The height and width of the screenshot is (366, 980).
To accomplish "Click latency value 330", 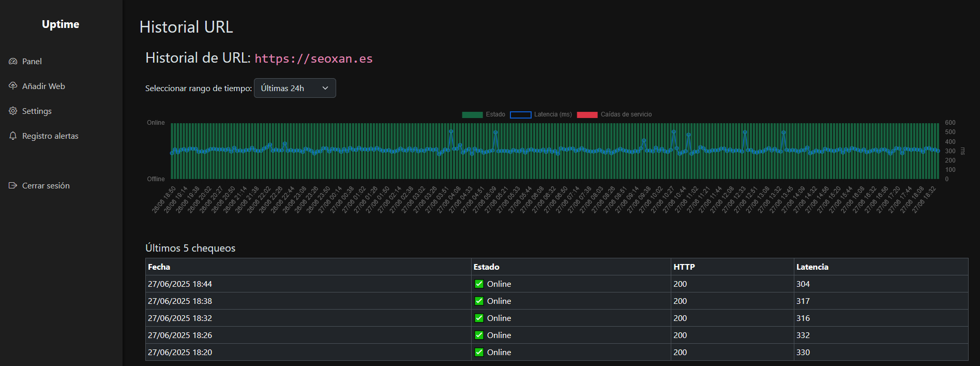I will click(803, 352).
